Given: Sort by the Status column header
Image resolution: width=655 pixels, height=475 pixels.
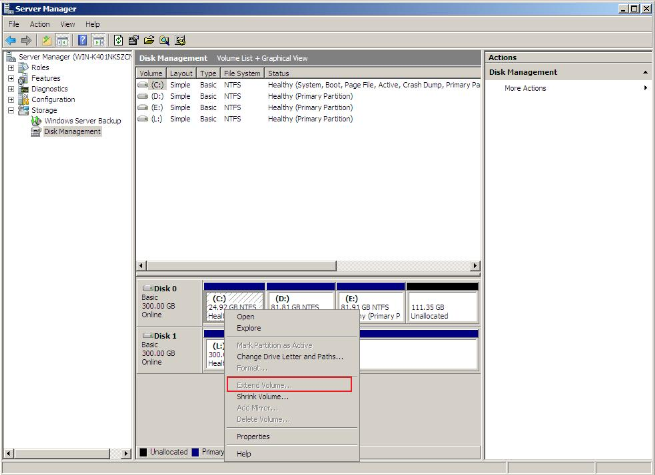Looking at the screenshot, I should [373, 73].
